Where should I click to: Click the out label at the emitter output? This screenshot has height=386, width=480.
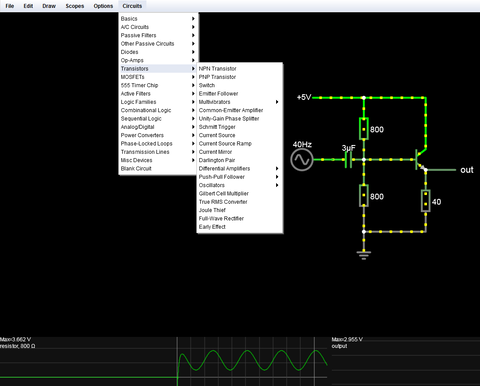click(467, 170)
